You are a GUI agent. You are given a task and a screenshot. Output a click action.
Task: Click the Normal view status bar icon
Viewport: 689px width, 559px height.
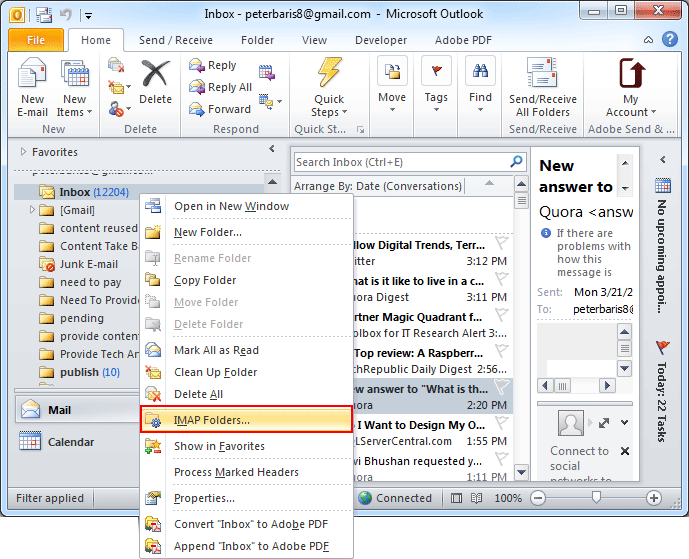point(457,498)
